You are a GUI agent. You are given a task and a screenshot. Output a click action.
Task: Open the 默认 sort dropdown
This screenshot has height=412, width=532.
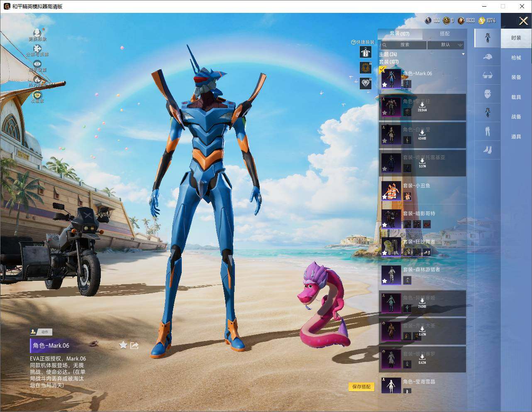tap(446, 45)
